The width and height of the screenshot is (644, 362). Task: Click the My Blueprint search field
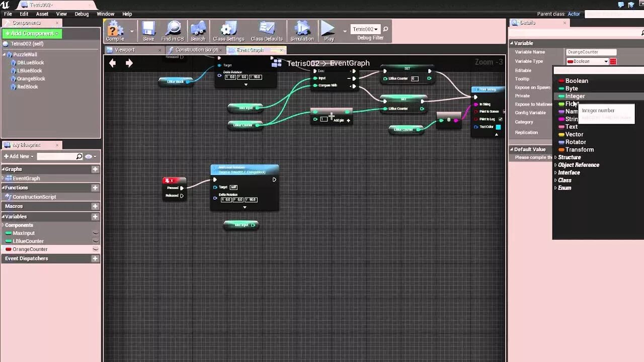(x=57, y=156)
